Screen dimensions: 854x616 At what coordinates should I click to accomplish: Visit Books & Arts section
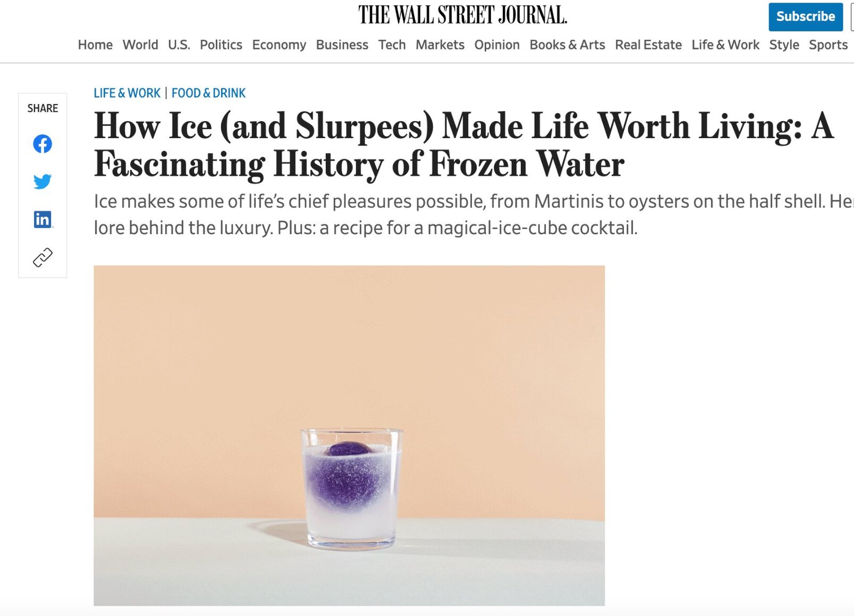567,45
